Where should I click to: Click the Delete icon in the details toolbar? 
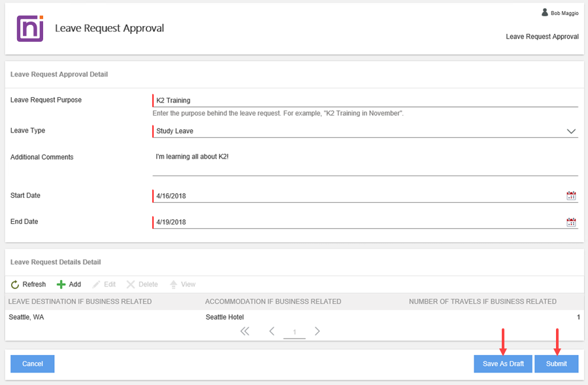(x=142, y=284)
